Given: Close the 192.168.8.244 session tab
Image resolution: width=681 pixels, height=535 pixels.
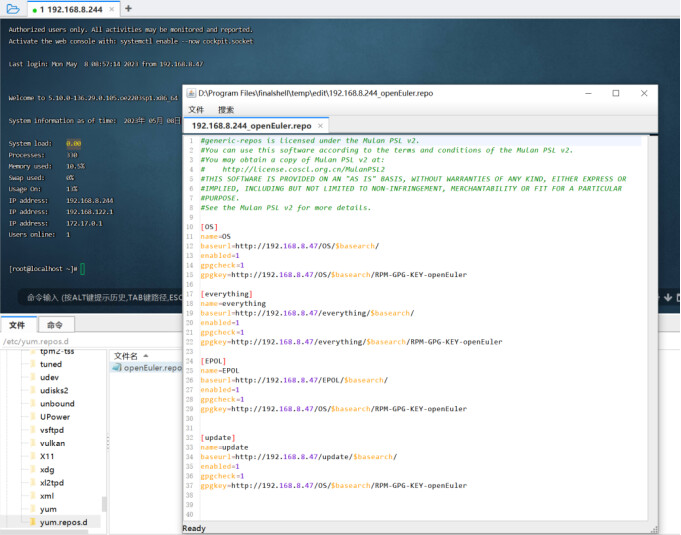Looking at the screenshot, I should pyautogui.click(x=112, y=9).
